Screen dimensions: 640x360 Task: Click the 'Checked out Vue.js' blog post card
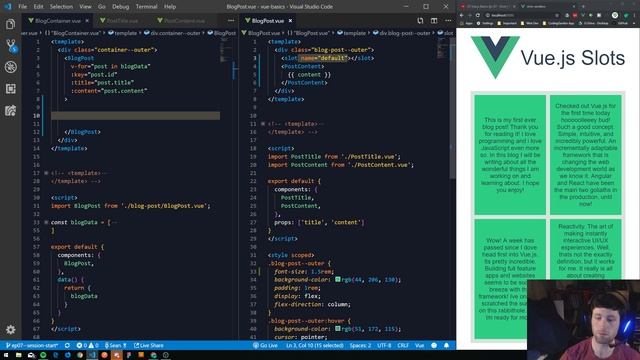585,155
